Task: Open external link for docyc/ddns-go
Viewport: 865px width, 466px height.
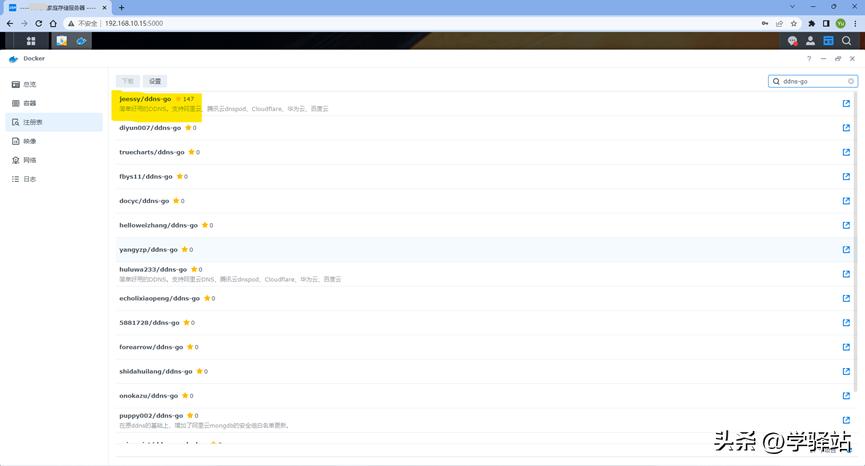Action: coord(846,201)
